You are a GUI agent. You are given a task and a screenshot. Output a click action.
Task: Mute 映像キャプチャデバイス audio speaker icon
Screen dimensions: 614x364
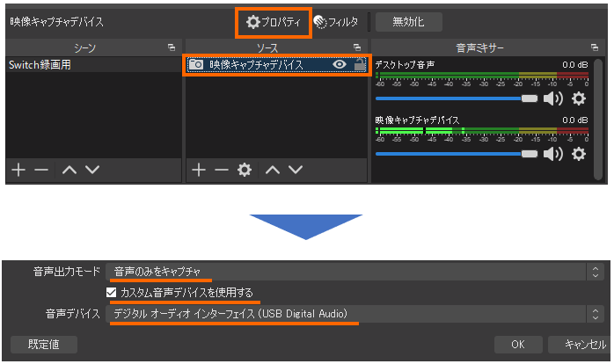(553, 154)
